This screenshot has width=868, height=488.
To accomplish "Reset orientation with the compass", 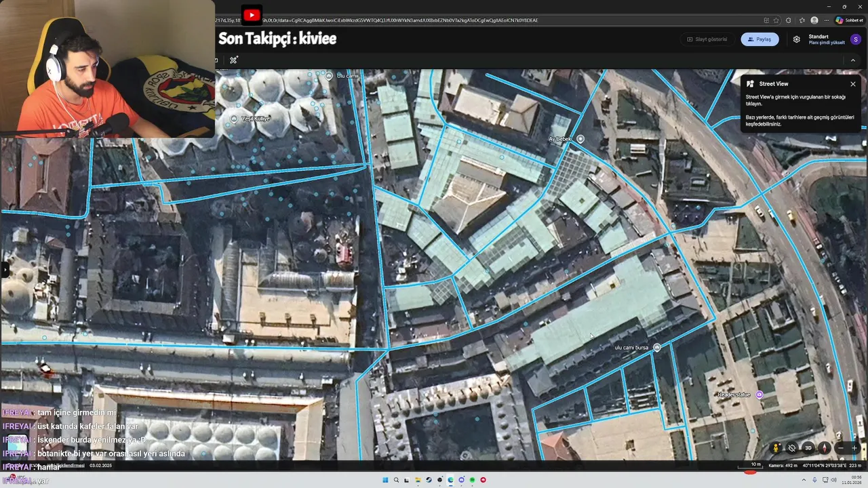I will point(824,448).
